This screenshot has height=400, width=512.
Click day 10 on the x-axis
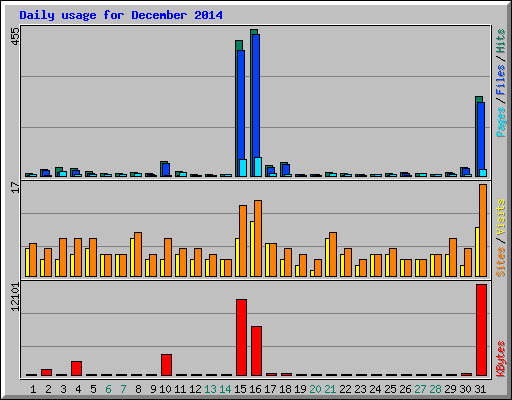(165, 389)
